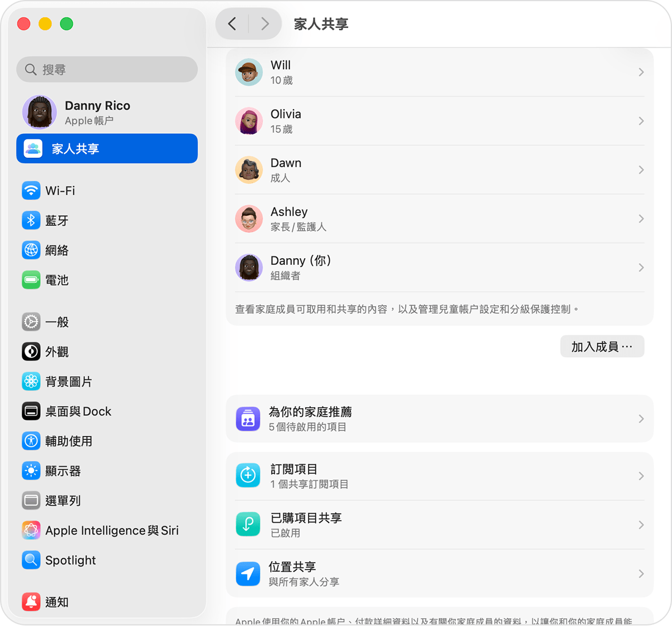Open the 藍牙 (Bluetooth) settings icon
This screenshot has height=626, width=672.
click(31, 220)
